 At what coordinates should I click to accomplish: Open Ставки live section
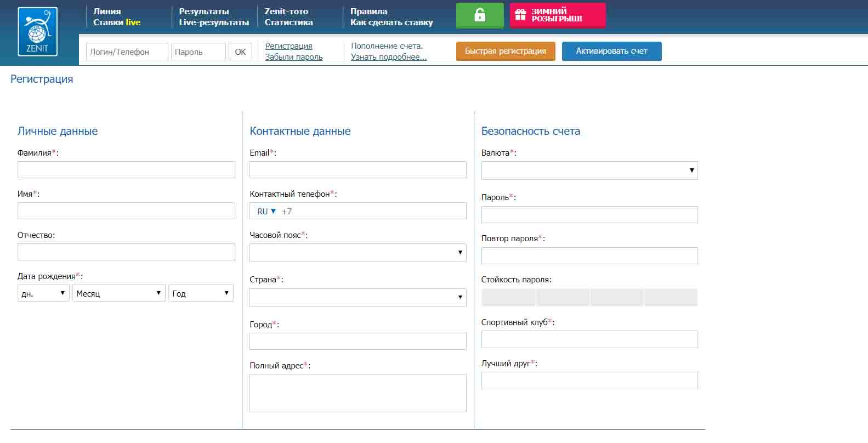117,22
